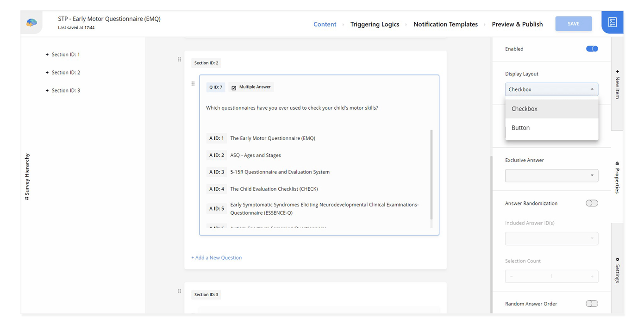Open the Notification Templates section

[x=445, y=24]
